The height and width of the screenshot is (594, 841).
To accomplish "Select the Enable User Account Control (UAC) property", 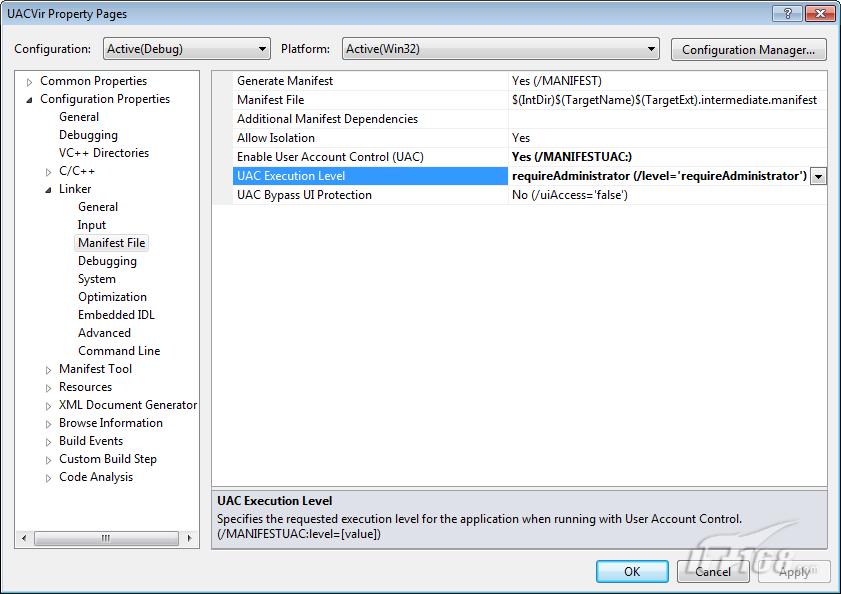I will [x=370, y=157].
